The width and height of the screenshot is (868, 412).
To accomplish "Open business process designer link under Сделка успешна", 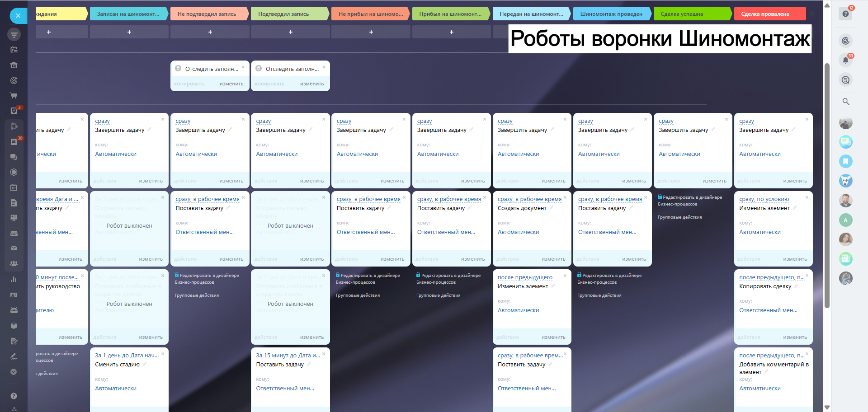I will click(x=690, y=201).
